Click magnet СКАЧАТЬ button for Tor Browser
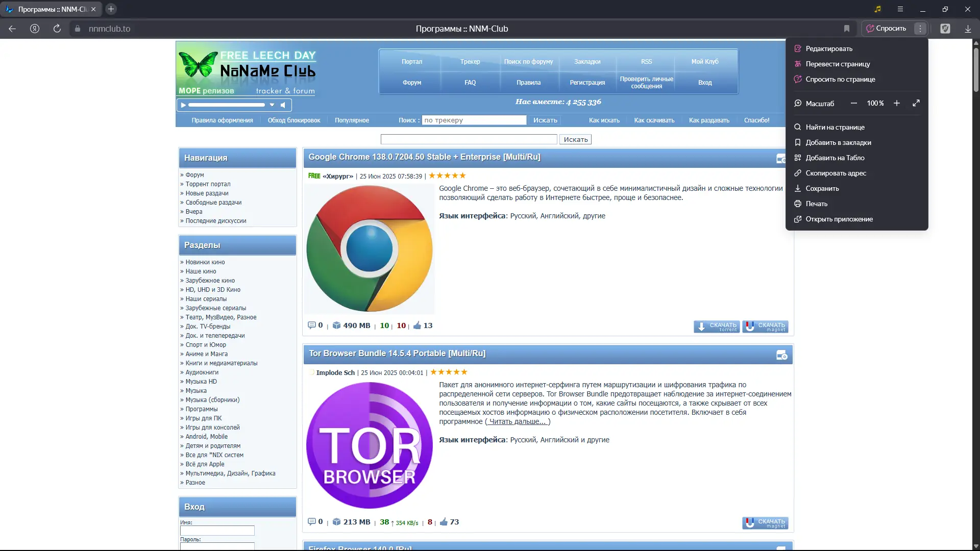The image size is (980, 551). point(765,523)
